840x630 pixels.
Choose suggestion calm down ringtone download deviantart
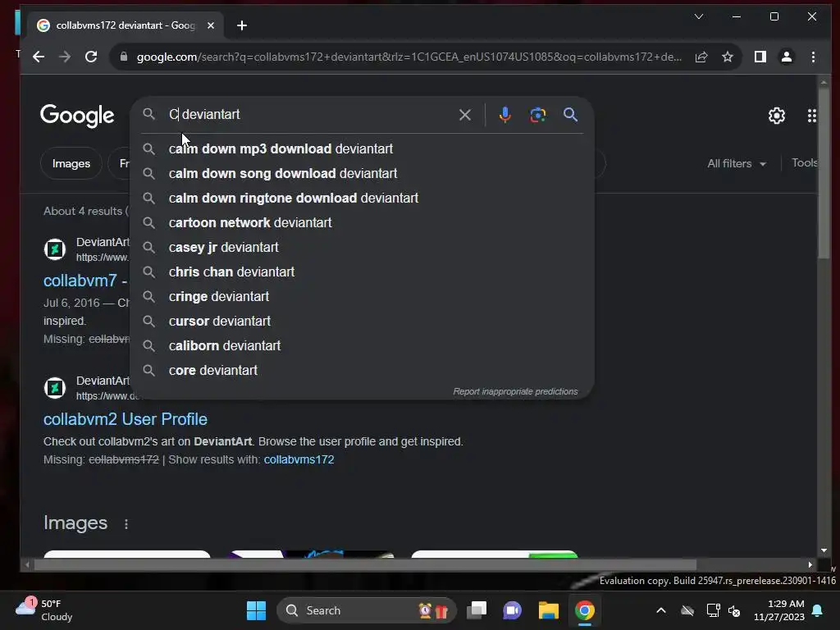point(362,199)
